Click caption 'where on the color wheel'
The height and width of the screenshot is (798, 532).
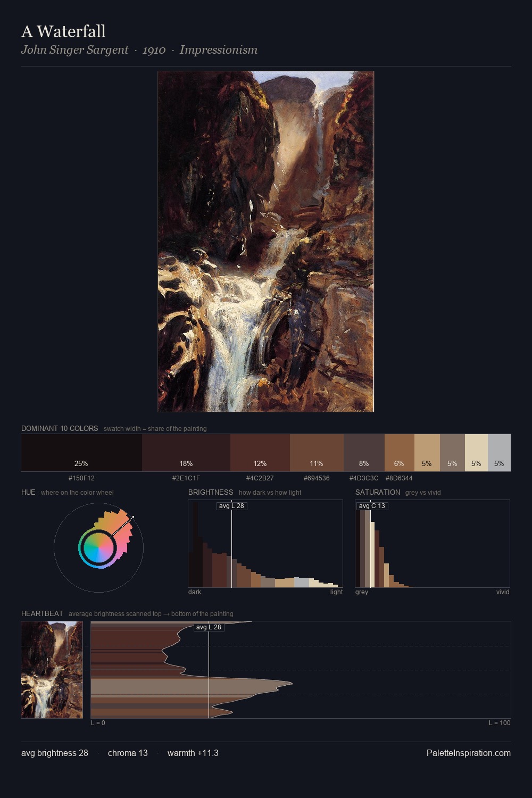pos(77,493)
